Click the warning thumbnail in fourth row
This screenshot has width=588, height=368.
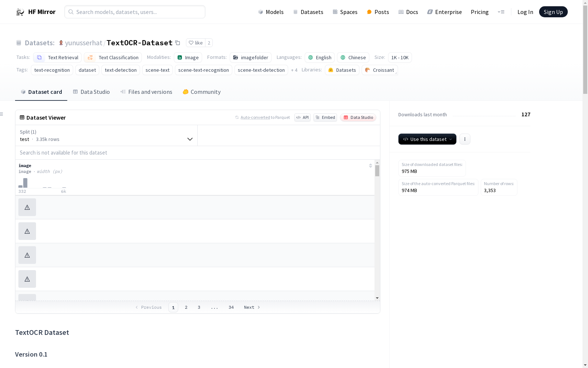pos(27,279)
